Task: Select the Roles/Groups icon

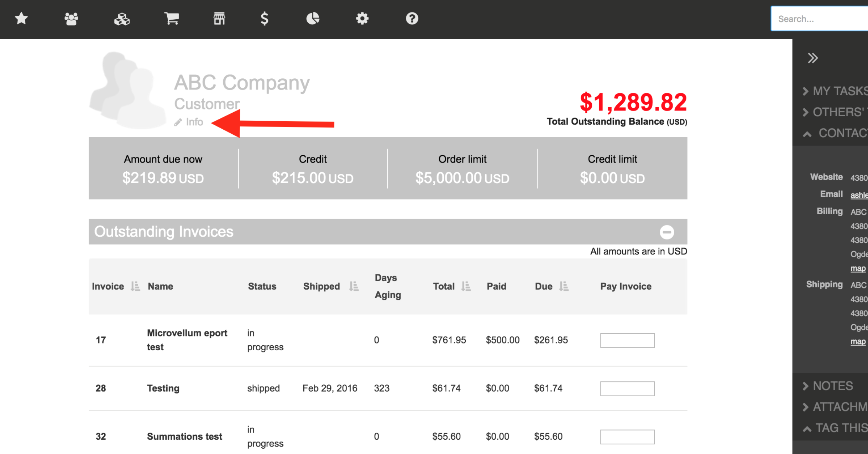Action: point(71,19)
